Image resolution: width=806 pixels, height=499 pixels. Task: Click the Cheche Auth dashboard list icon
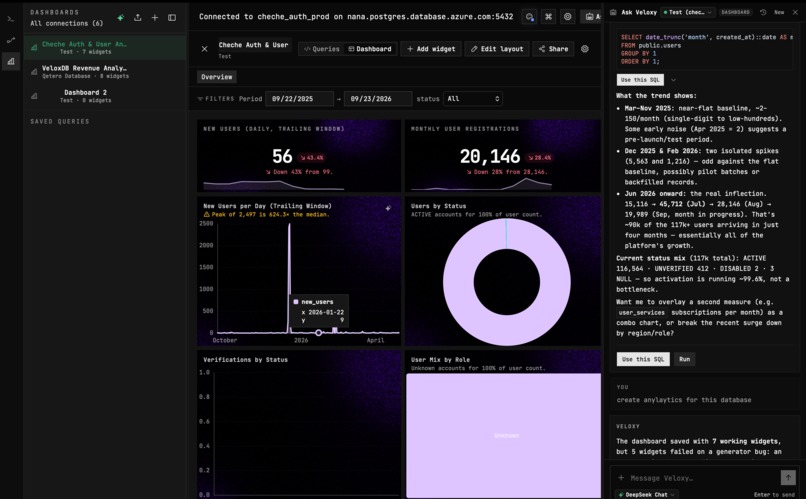[34, 47]
